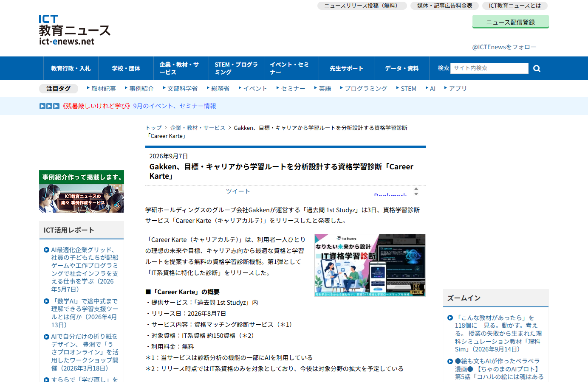Click the search magnifier icon

537,68
